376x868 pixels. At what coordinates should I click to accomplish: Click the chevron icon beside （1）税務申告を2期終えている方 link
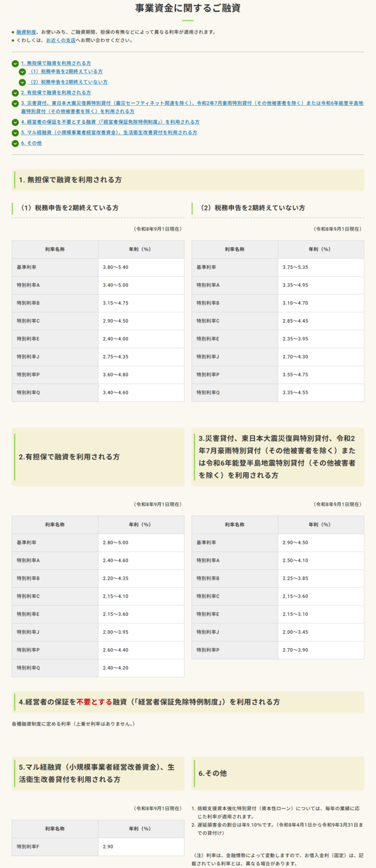22,72
